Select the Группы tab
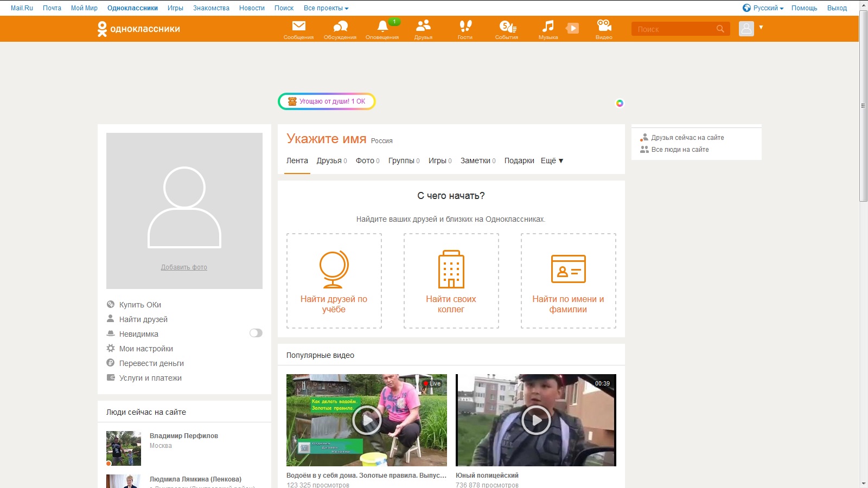868x488 pixels. 404,160
